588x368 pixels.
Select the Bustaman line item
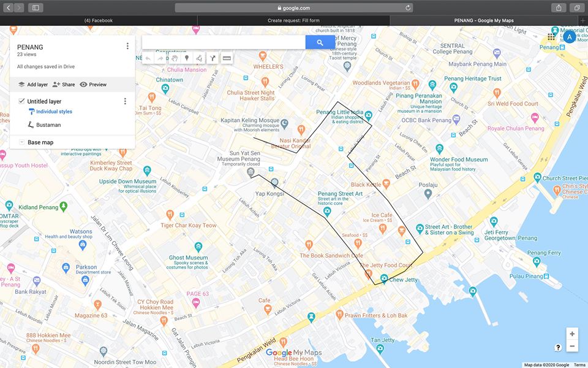click(48, 125)
